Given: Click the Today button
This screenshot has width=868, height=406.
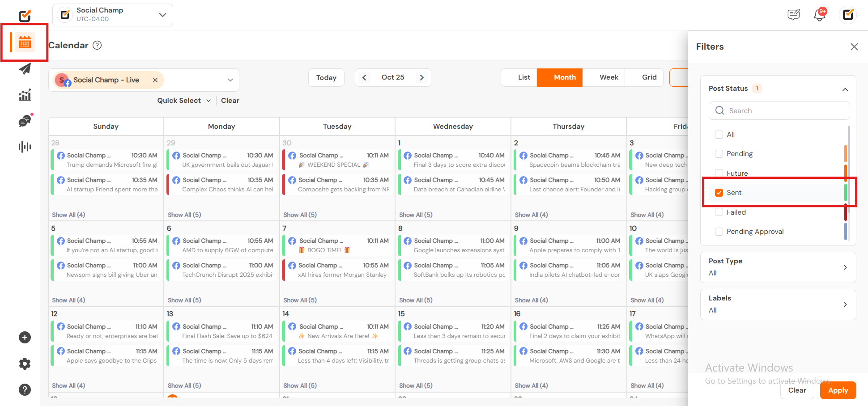Looking at the screenshot, I should (x=326, y=78).
